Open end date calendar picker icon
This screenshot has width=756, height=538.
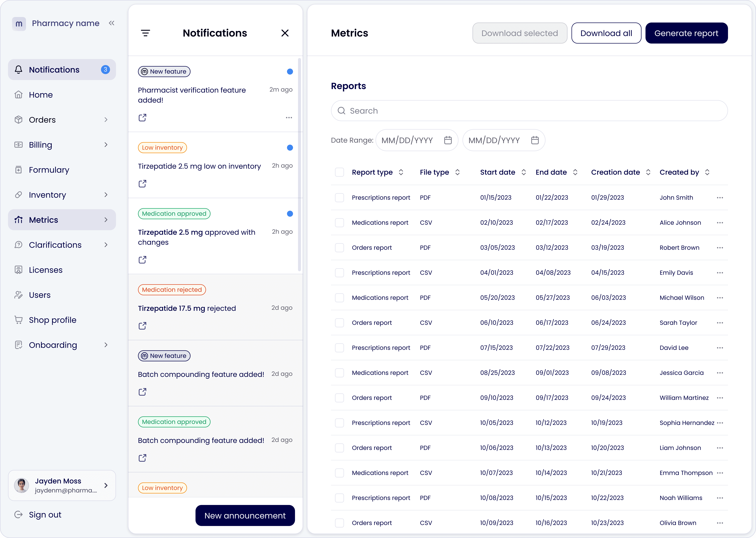[x=535, y=140]
